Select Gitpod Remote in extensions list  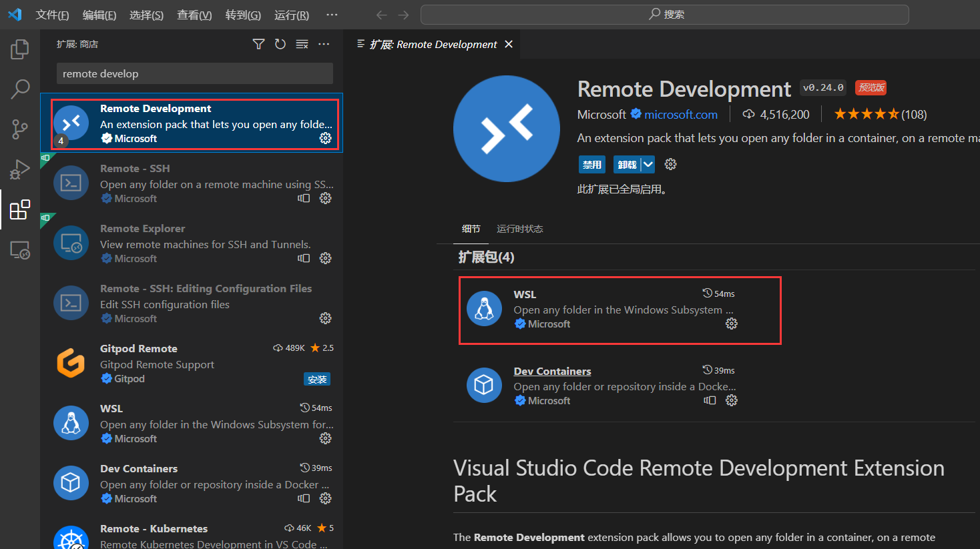click(x=192, y=363)
